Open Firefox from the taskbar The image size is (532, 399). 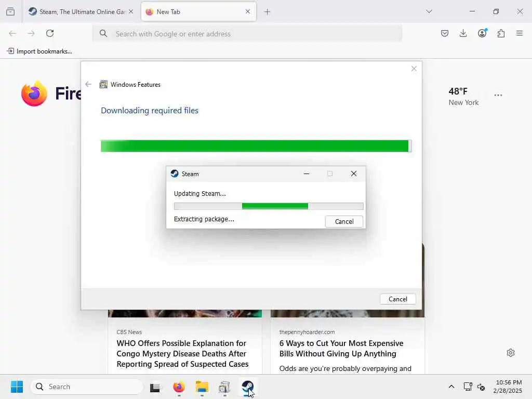click(x=179, y=387)
